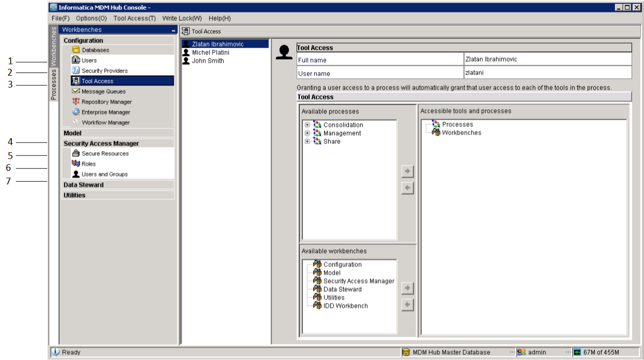Click the User name field value zlatani

548,73
